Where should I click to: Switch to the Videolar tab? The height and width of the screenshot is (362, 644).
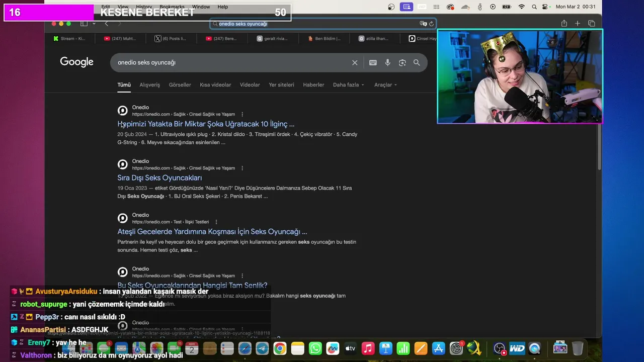tap(250, 85)
